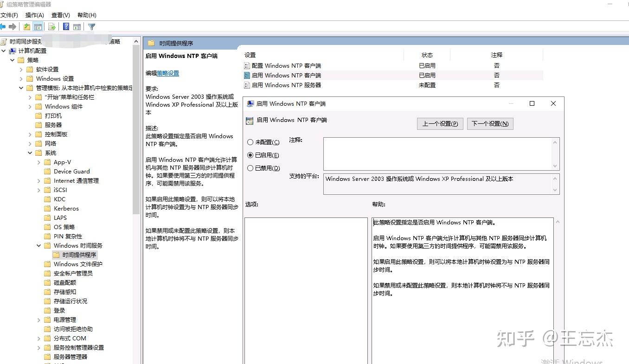Expand the Windows 设置 tree node
This screenshot has width=629, height=364.
click(21, 79)
